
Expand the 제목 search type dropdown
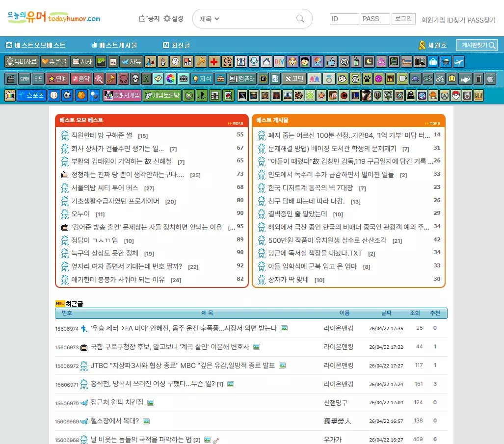tap(209, 19)
